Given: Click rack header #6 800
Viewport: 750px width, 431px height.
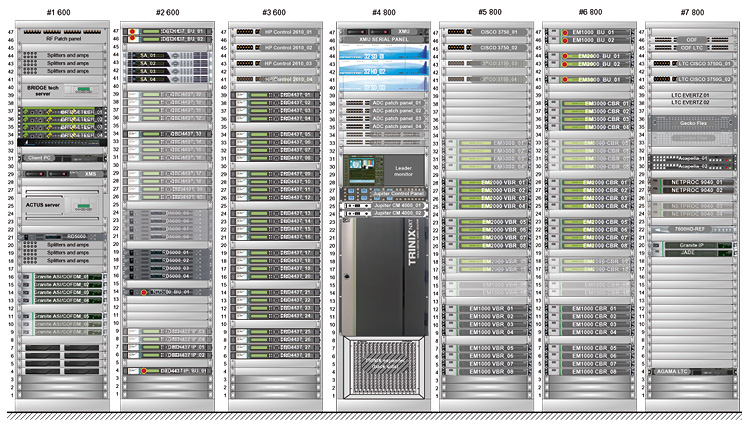Looking at the screenshot, I should point(590,12).
